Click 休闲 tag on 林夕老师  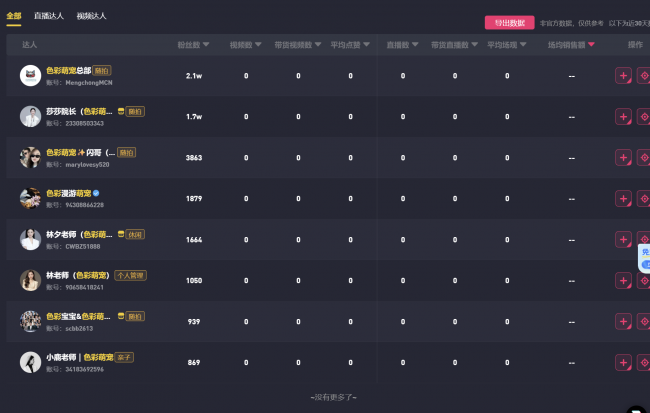135,235
